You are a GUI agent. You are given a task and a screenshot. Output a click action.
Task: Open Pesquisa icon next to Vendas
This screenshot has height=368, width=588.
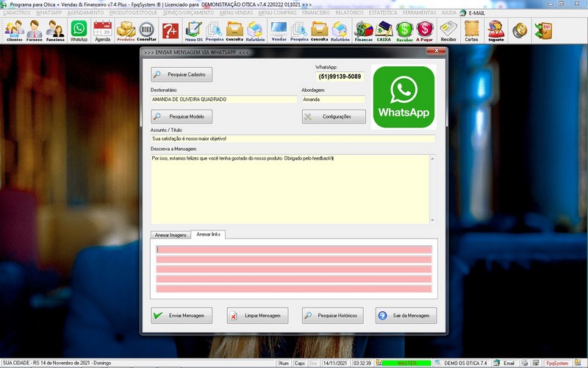299,31
